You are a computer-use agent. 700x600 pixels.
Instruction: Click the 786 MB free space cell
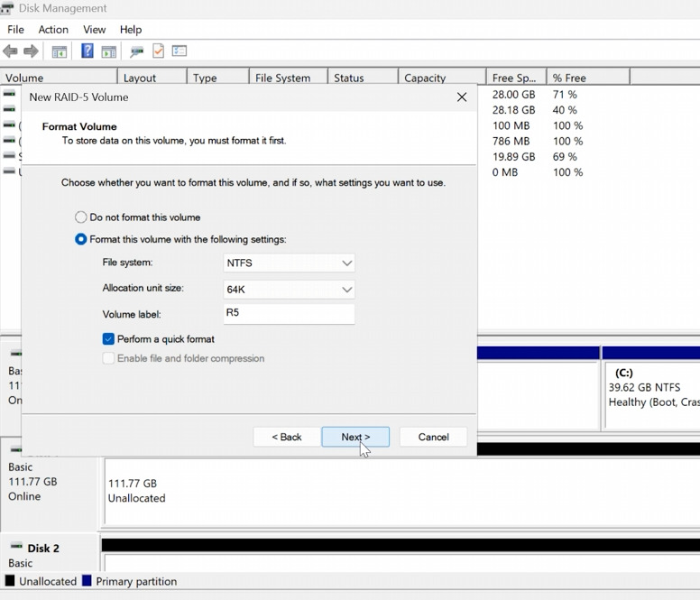511,141
